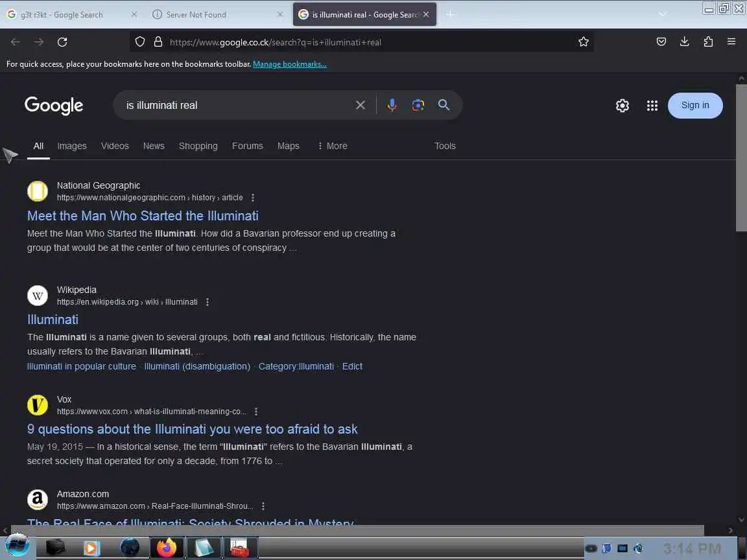Open the Downloads panel

684,42
